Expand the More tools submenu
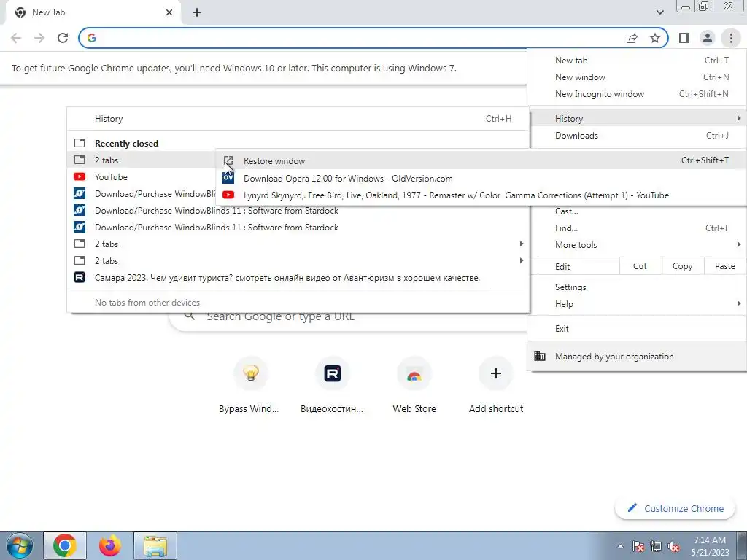The height and width of the screenshot is (560, 747). pos(637,245)
